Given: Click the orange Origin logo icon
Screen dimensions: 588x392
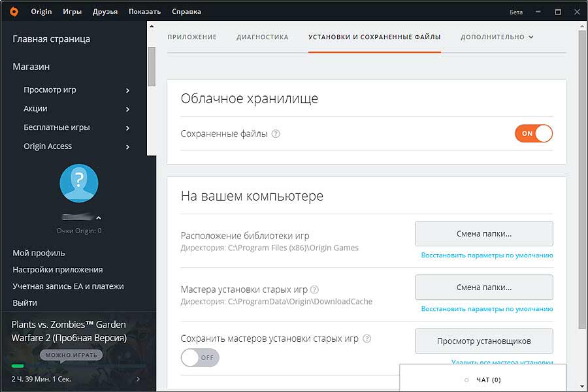Looking at the screenshot, I should point(14,12).
